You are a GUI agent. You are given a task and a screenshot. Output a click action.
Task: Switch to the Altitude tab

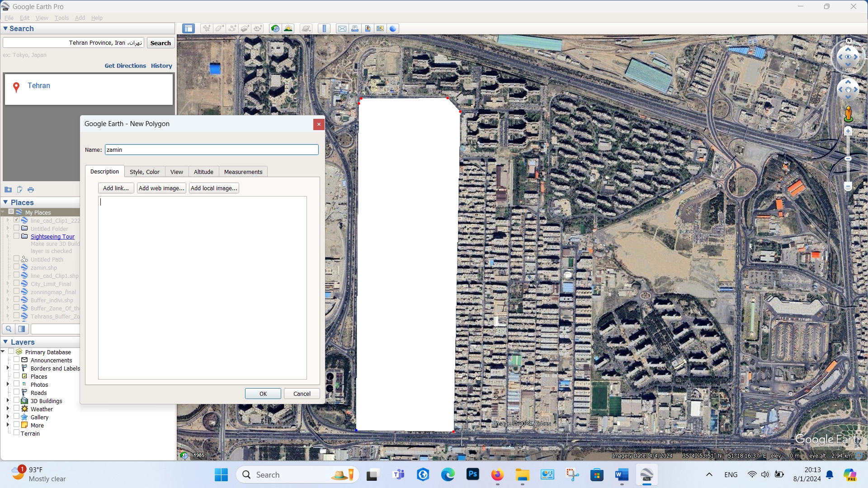point(203,172)
